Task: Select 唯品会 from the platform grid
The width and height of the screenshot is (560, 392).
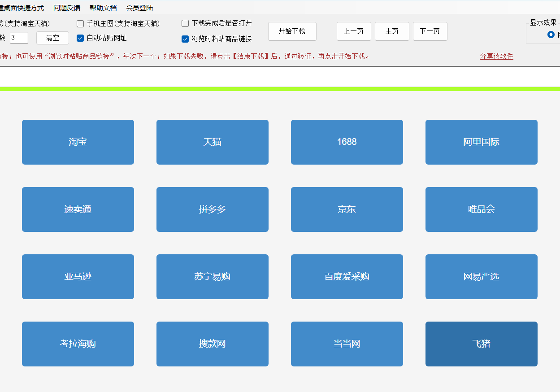Action: coord(481,209)
